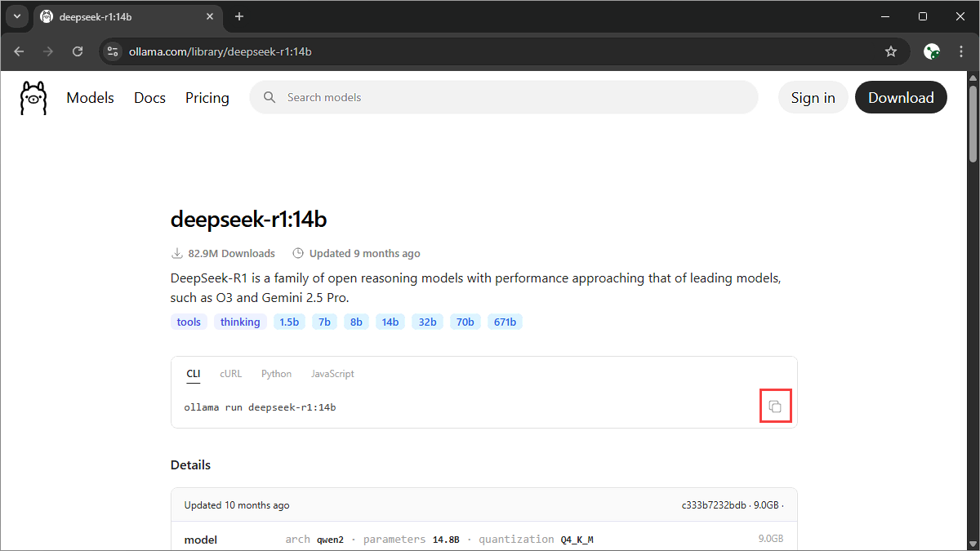Choose the 32b model size tag

tap(428, 322)
